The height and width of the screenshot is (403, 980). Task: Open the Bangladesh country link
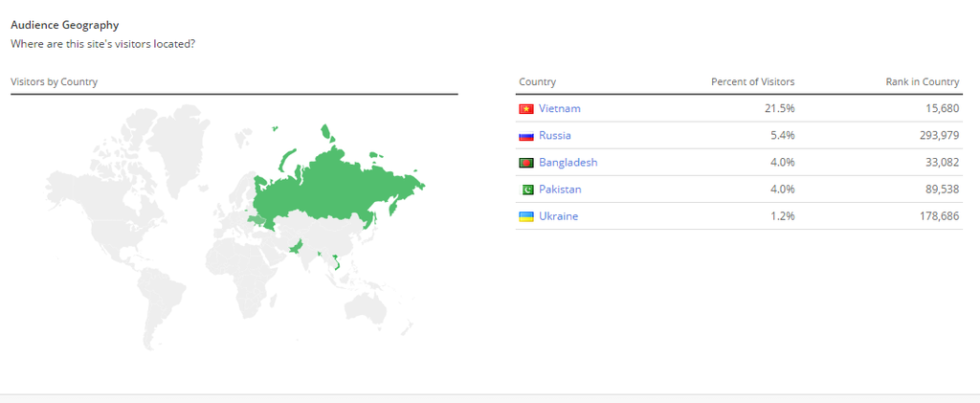click(568, 162)
